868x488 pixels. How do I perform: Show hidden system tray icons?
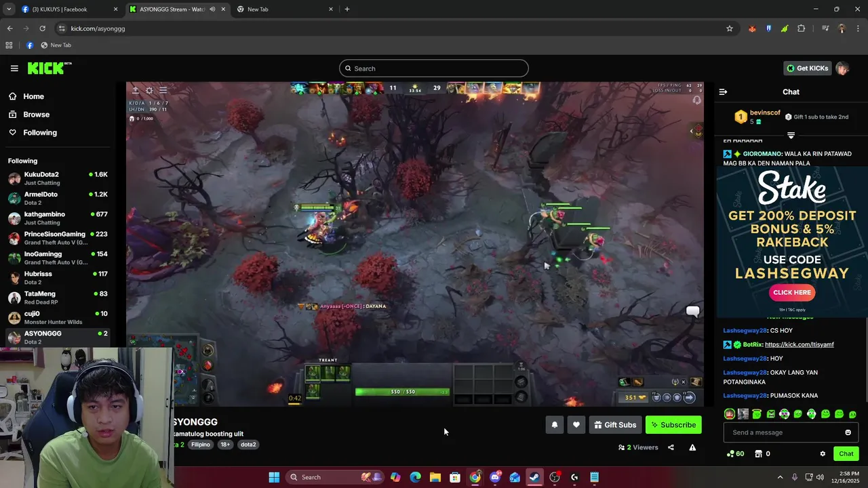click(x=780, y=477)
